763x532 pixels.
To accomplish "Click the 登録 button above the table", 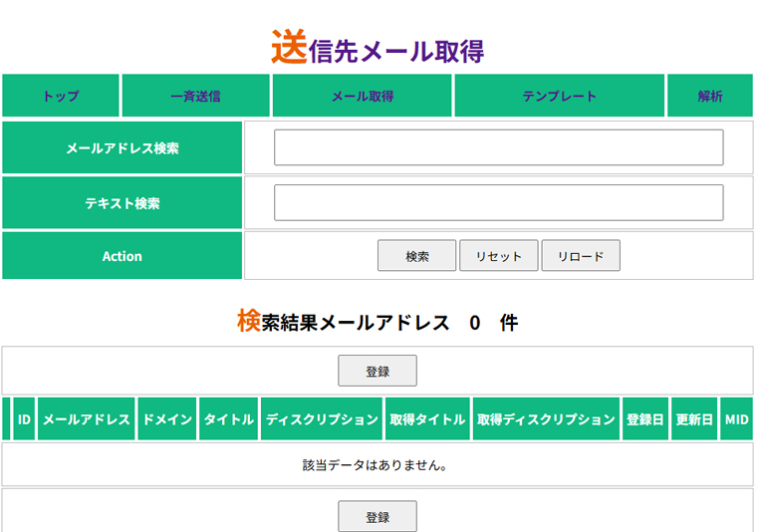I will 378,371.
